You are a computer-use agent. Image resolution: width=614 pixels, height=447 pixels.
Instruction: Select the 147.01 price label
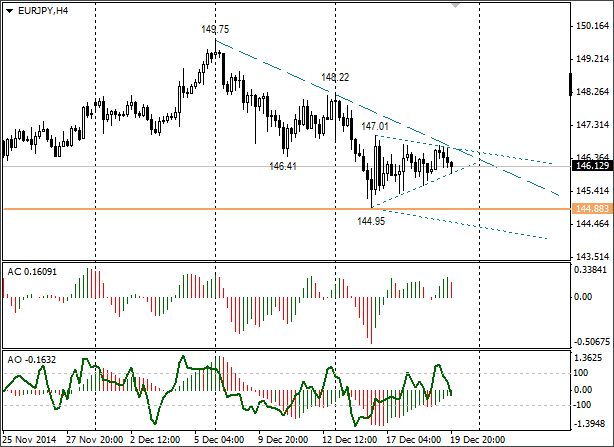coord(375,126)
